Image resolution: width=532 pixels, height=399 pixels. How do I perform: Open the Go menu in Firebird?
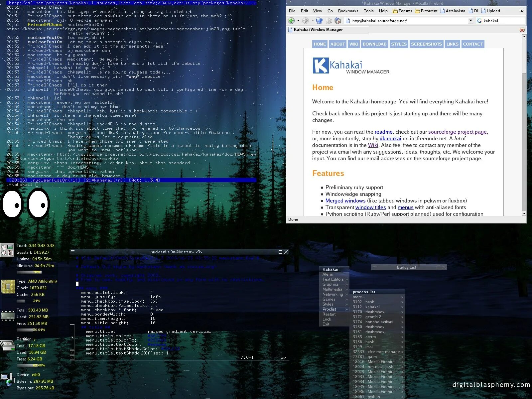click(x=330, y=11)
